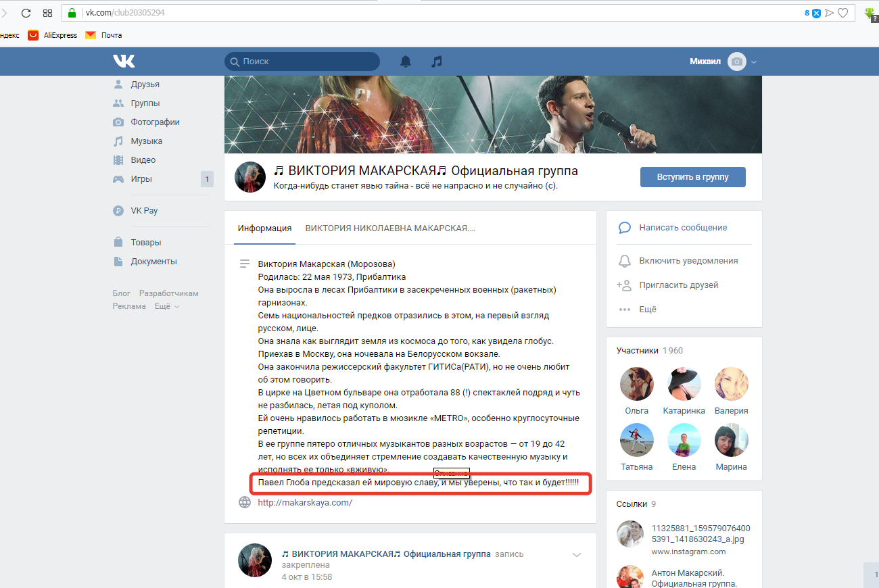
Task: Open member Татьяна's avatar
Action: (637, 440)
